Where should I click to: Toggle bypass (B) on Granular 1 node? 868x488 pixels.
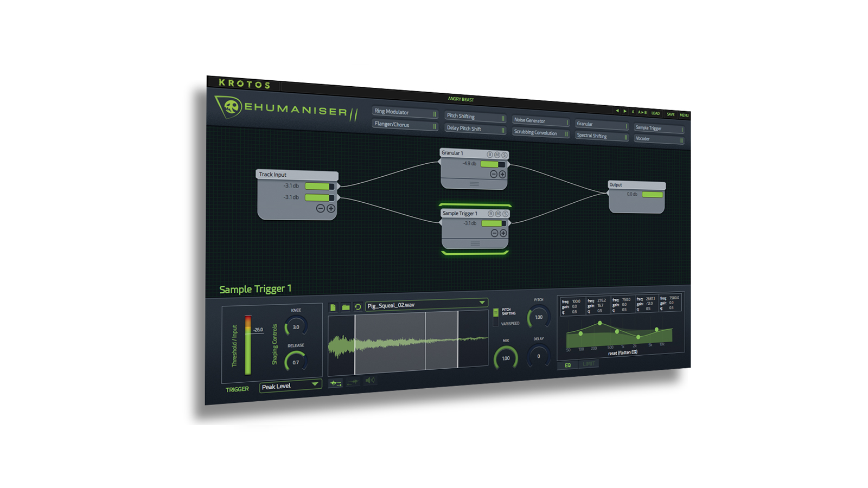click(x=489, y=155)
